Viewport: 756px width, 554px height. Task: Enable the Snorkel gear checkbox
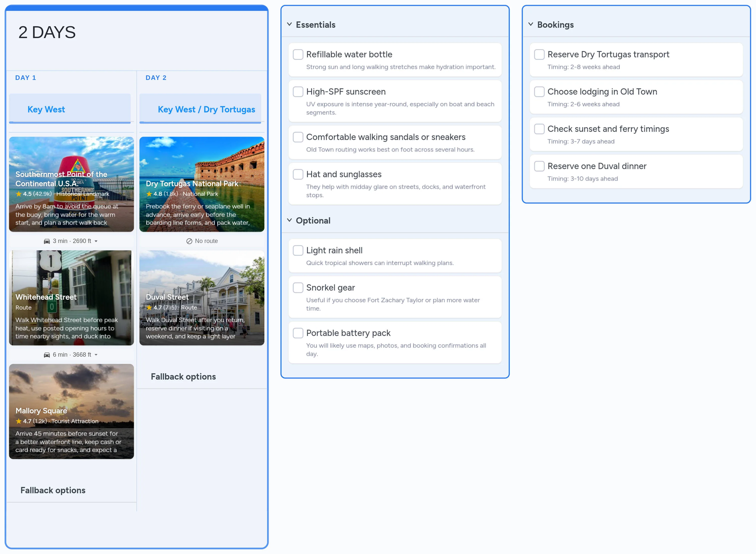[298, 287]
